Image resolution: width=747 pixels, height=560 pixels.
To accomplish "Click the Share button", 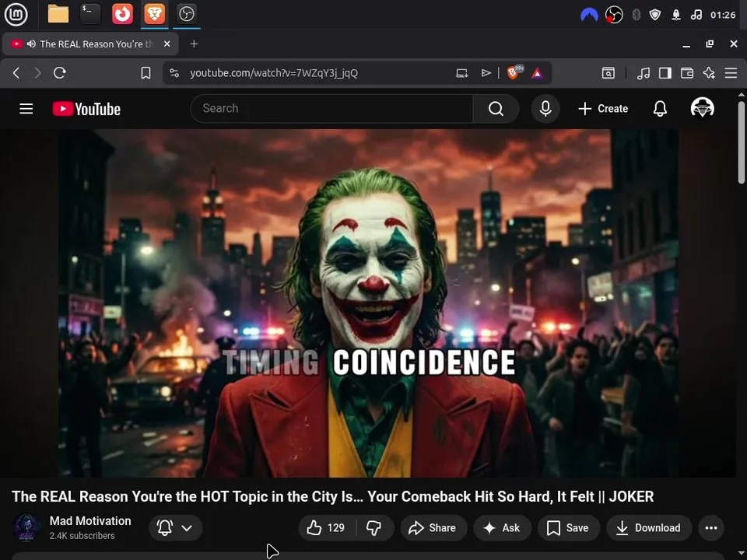I will click(433, 527).
